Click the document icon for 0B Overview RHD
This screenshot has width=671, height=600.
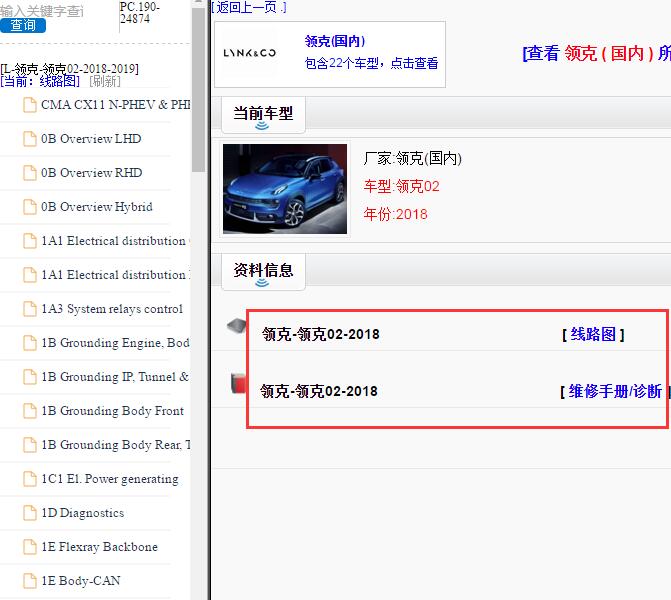point(30,172)
